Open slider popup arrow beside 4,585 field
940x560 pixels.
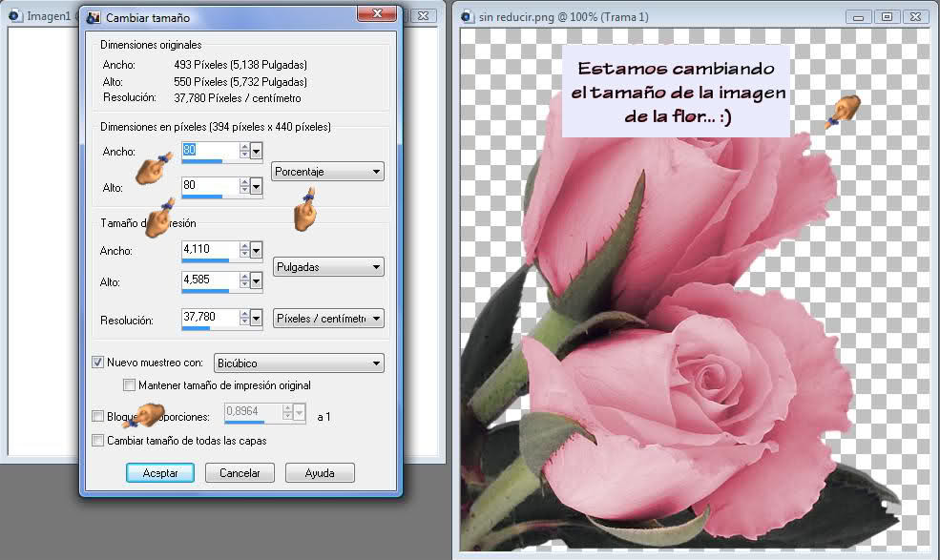(x=256, y=280)
